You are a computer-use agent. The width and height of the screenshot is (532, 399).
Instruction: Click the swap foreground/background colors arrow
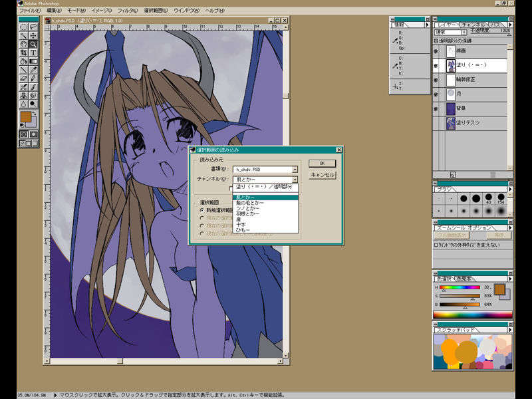coord(35,114)
